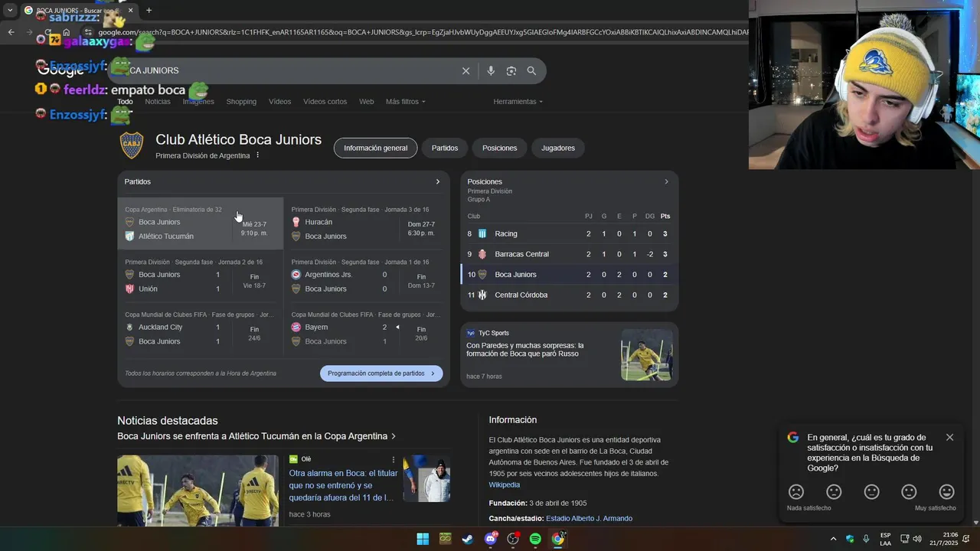Viewport: 980px width, 551px height.
Task: Open the Más filtros dropdown
Action: click(x=405, y=102)
